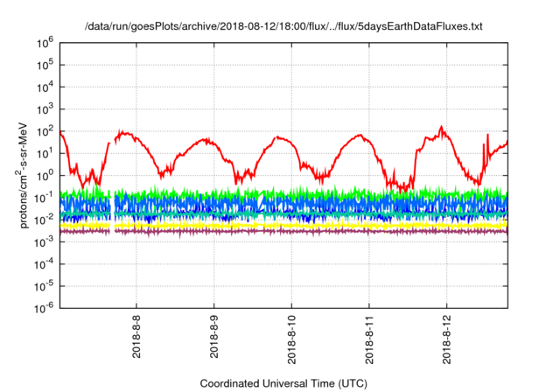Click the 2018-8-12 date tick label
Image resolution: width=560 pixels, height=392 pixels.
click(447, 339)
